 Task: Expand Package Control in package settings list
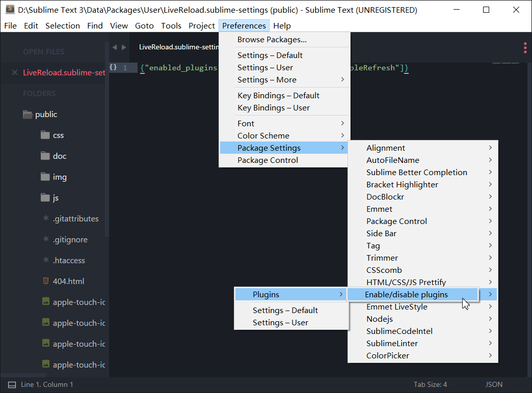[x=423, y=221]
